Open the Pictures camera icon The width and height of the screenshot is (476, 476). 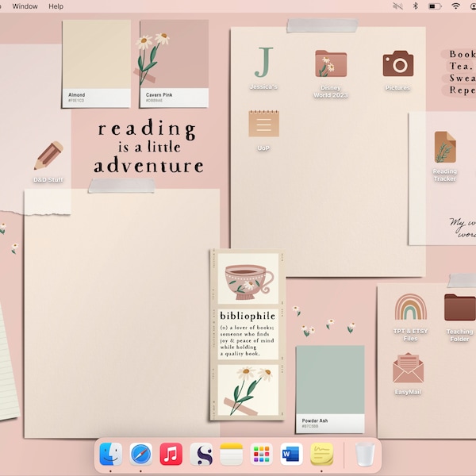tap(398, 63)
